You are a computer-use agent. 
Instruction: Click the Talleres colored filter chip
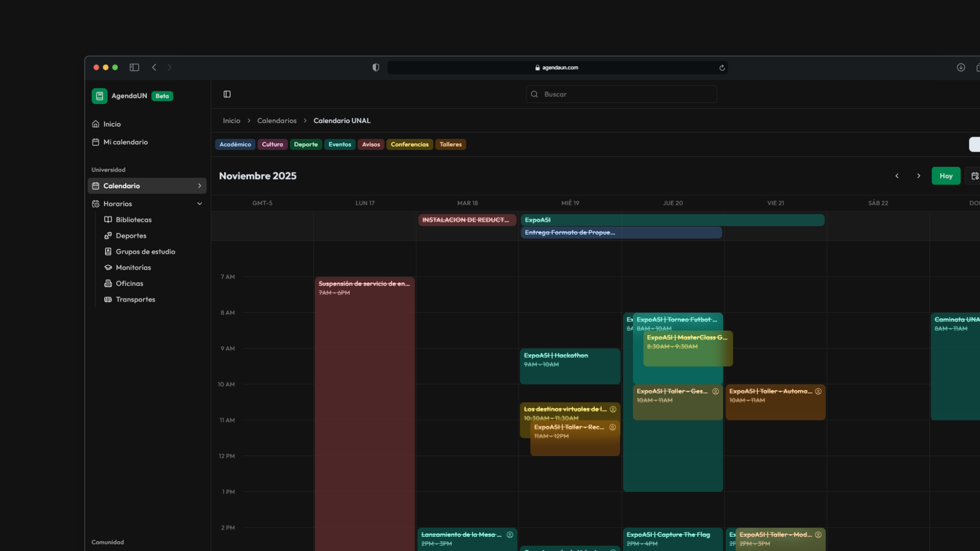click(x=450, y=144)
